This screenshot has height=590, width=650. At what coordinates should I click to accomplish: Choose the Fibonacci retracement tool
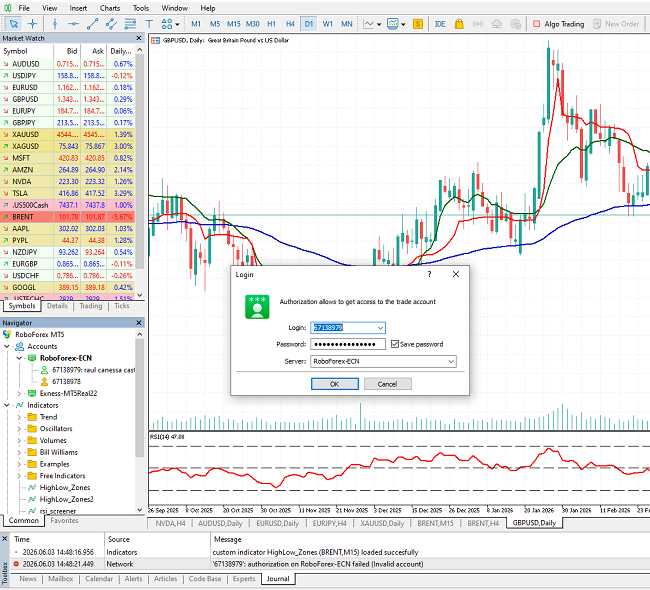[130, 24]
